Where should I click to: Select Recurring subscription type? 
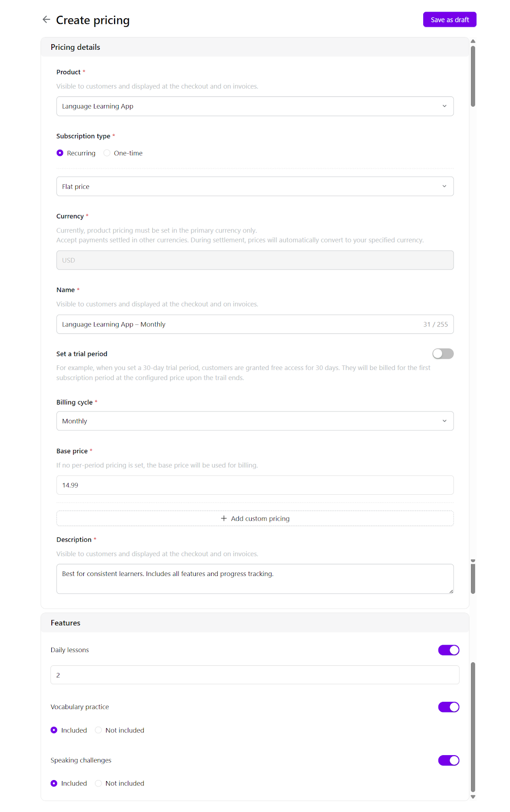(60, 153)
